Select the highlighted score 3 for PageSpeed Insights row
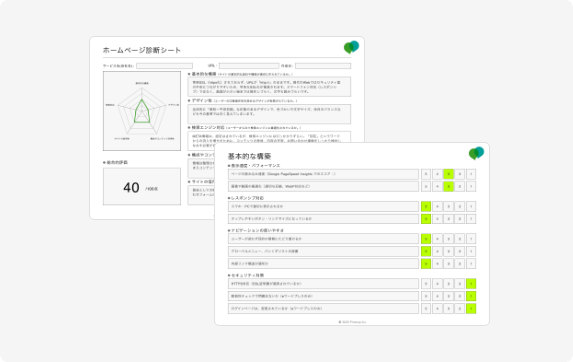The width and height of the screenshot is (573, 362). coord(448,174)
